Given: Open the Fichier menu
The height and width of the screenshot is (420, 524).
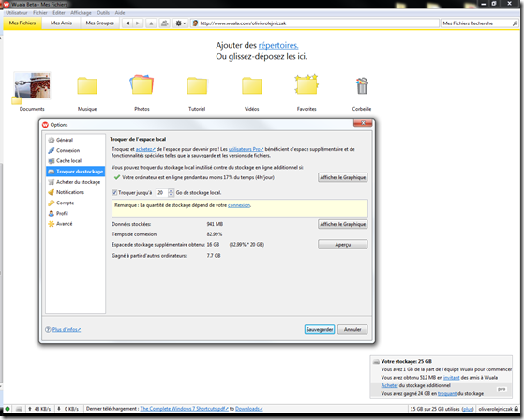Looking at the screenshot, I should click(x=40, y=13).
